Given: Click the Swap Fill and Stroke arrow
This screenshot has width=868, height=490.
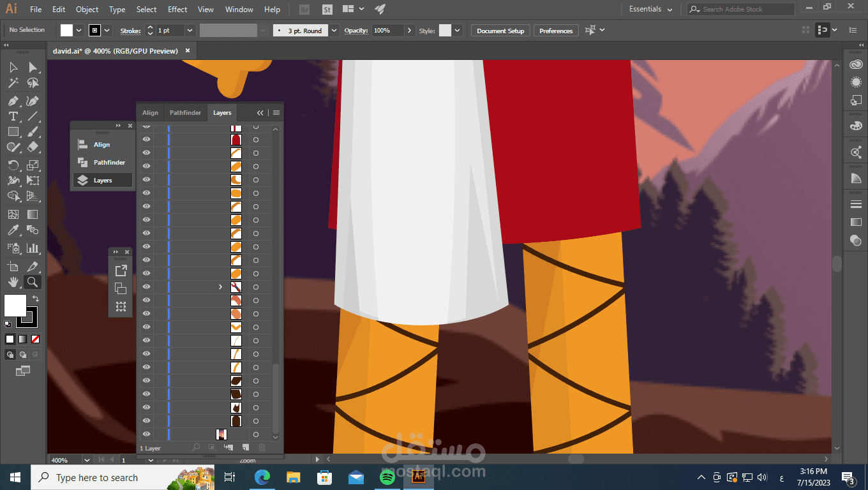Looking at the screenshot, I should tap(36, 299).
